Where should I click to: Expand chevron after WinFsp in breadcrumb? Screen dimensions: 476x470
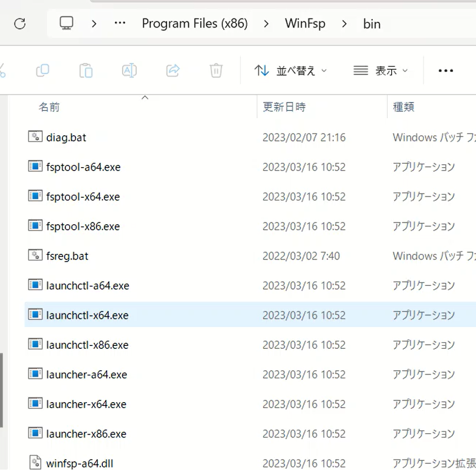344,23
